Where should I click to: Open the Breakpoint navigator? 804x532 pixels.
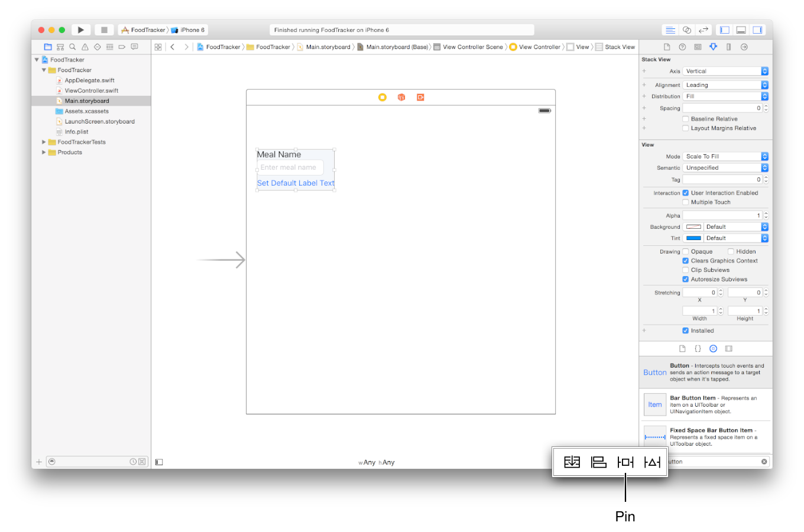point(122,47)
